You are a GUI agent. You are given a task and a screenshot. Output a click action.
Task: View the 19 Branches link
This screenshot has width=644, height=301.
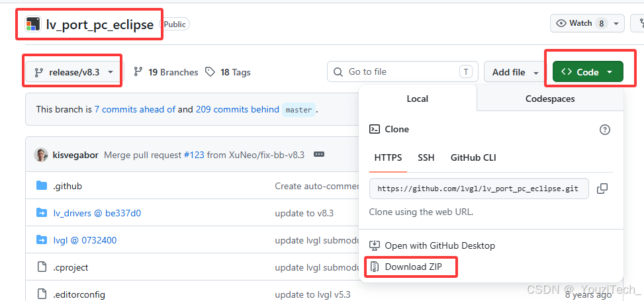[166, 72]
